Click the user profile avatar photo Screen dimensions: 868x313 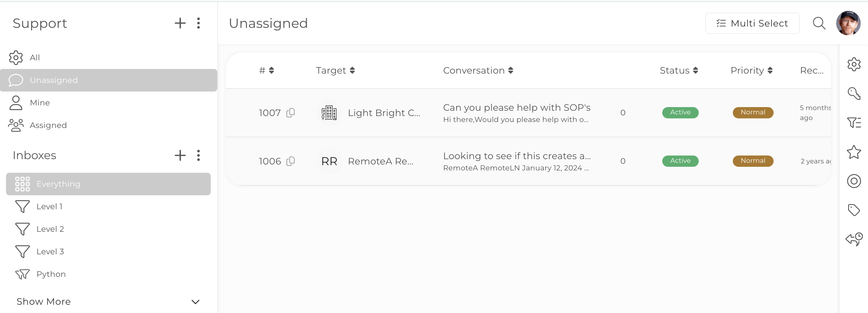point(848,23)
